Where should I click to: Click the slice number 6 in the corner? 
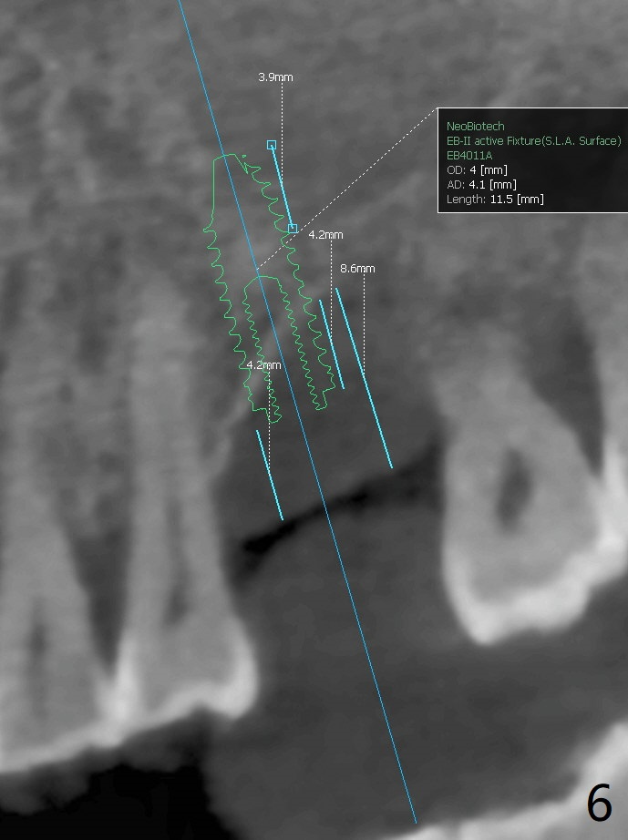tap(599, 804)
